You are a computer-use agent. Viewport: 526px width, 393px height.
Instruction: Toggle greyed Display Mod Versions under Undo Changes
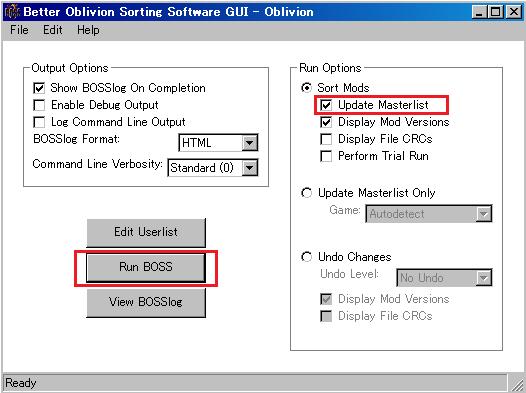click(326, 299)
